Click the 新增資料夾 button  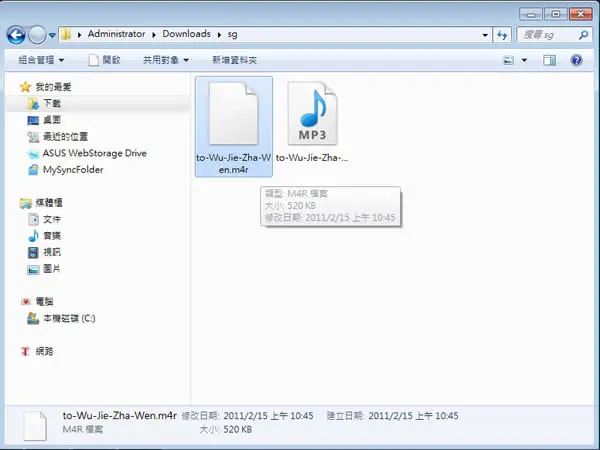point(234,60)
